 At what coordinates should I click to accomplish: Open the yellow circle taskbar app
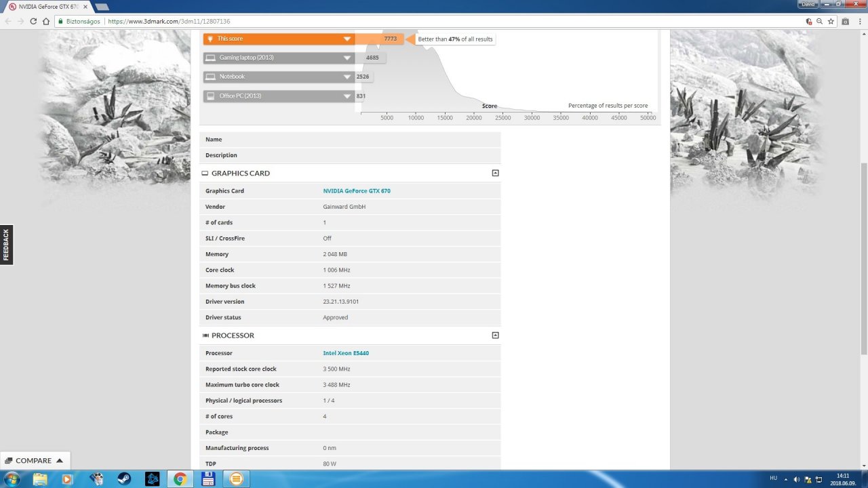click(237, 479)
